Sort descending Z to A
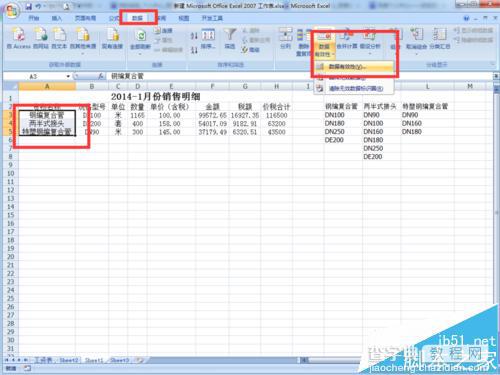This screenshot has width=500, height=375. [x=194, y=50]
